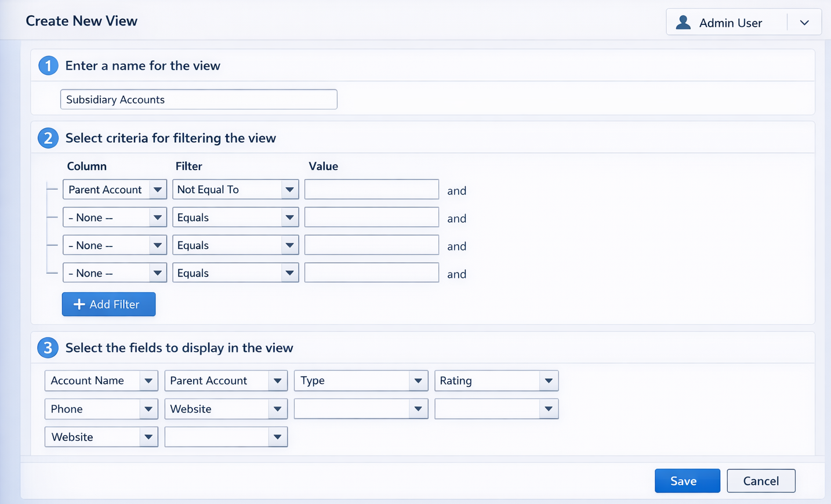
Task: Click the Admin User avatar icon
Action: 683,22
